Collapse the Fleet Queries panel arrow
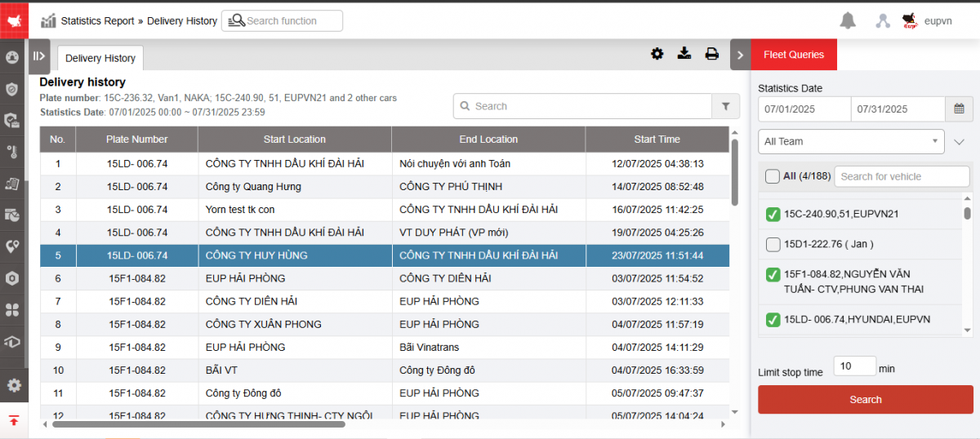This screenshot has width=980, height=439. pyautogui.click(x=740, y=55)
